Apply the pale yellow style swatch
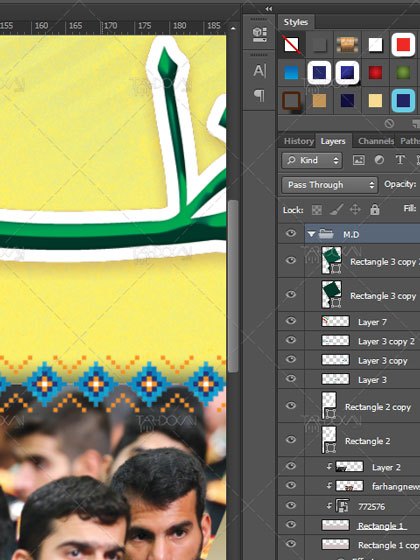This screenshot has width=420, height=560. point(375,101)
